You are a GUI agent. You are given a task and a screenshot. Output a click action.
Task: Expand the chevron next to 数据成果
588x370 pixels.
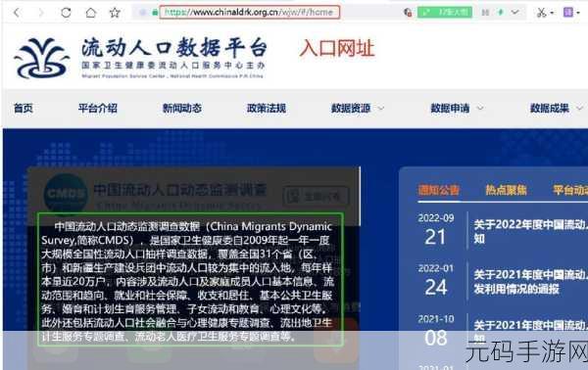(x=579, y=109)
